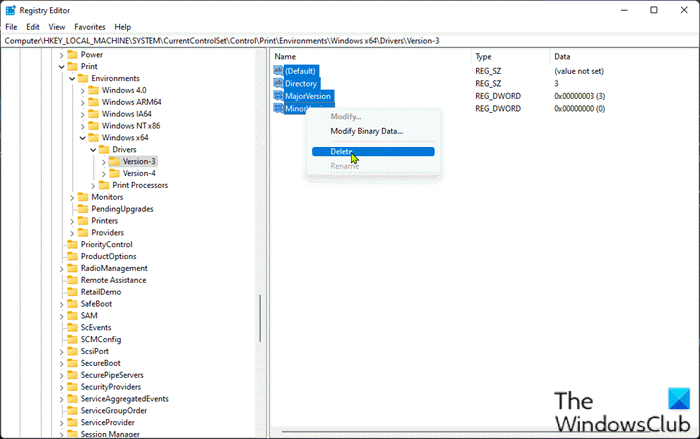The height and width of the screenshot is (439, 700).
Task: Select the ScsiPort key
Action: pos(95,351)
